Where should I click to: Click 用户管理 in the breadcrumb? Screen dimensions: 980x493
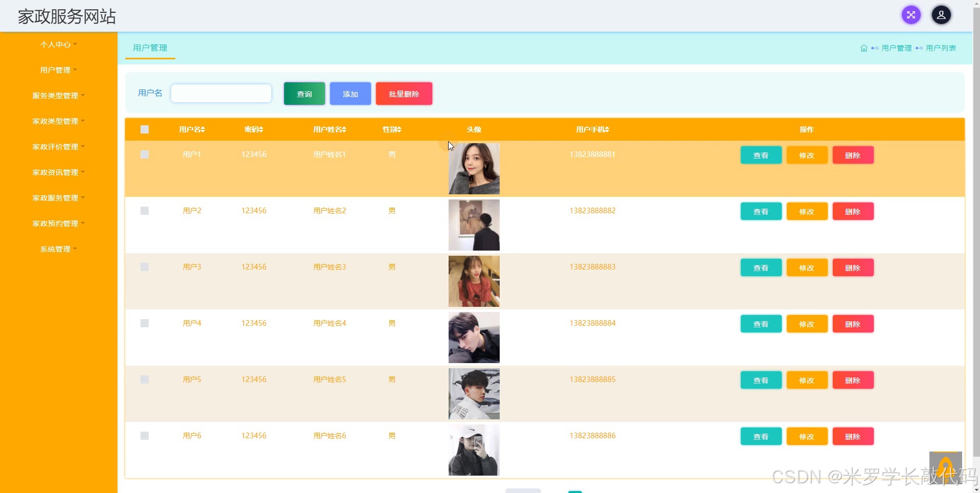pos(897,48)
